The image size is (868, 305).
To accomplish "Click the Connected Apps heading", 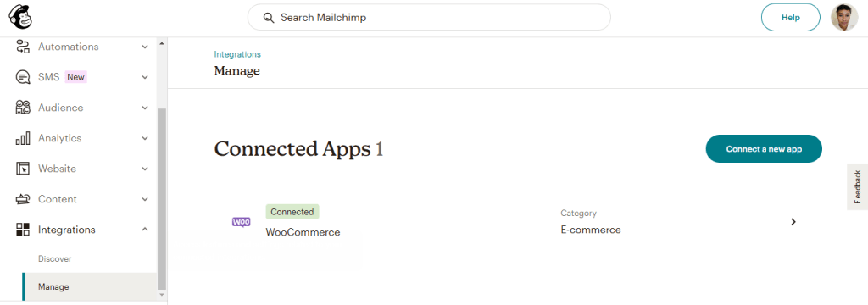I will coord(298,149).
